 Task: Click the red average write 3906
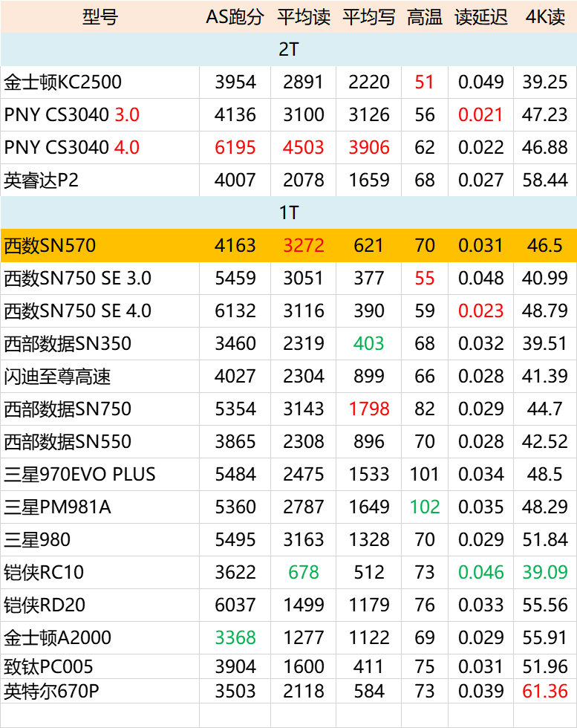(x=368, y=148)
